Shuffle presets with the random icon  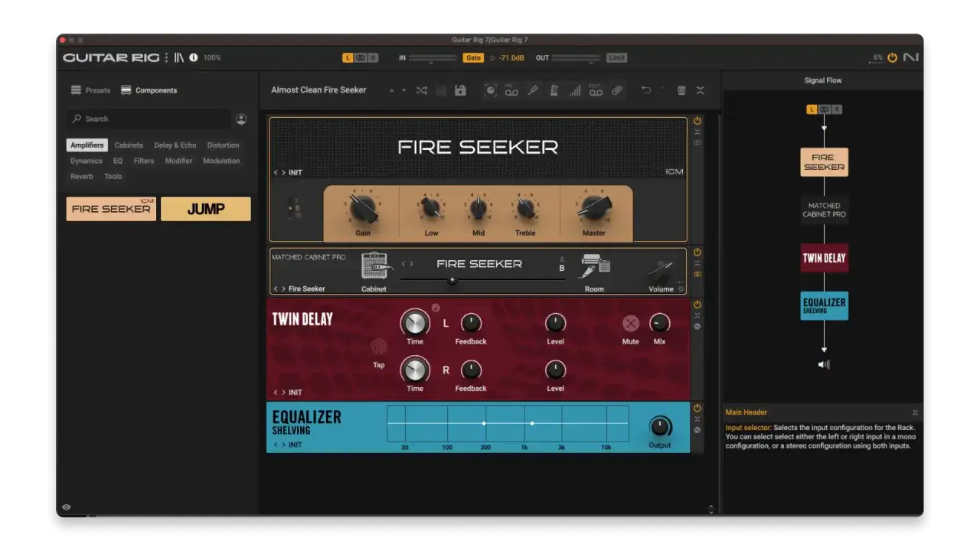pos(422,90)
